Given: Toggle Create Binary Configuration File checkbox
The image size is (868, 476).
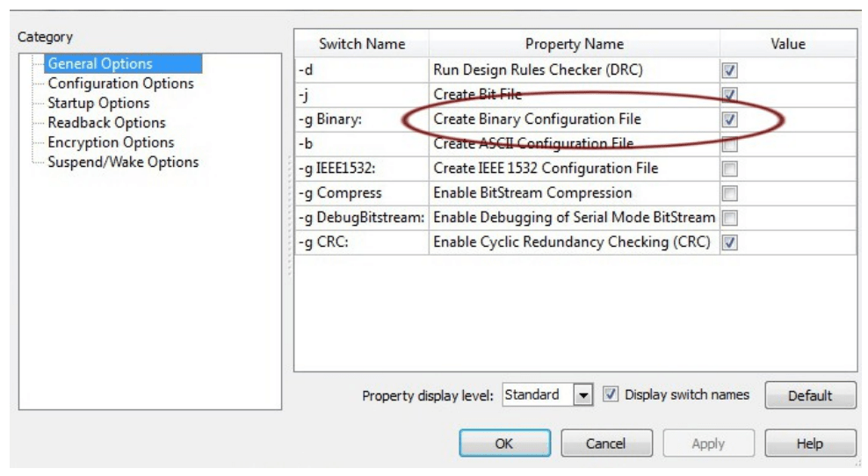Looking at the screenshot, I should coord(729,119).
